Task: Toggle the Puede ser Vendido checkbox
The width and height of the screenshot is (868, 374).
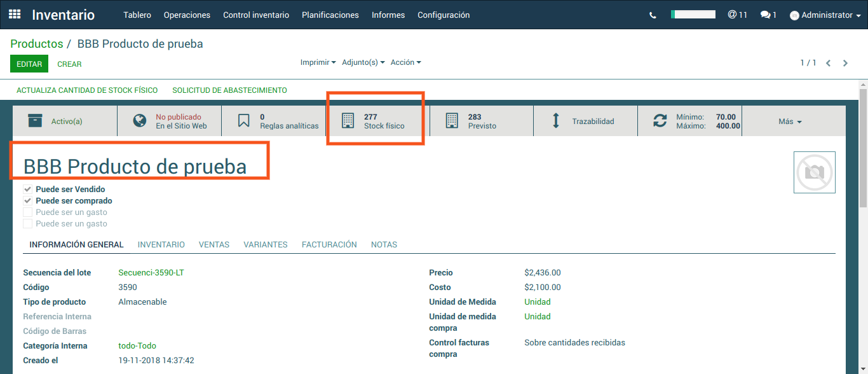Action: 27,190
